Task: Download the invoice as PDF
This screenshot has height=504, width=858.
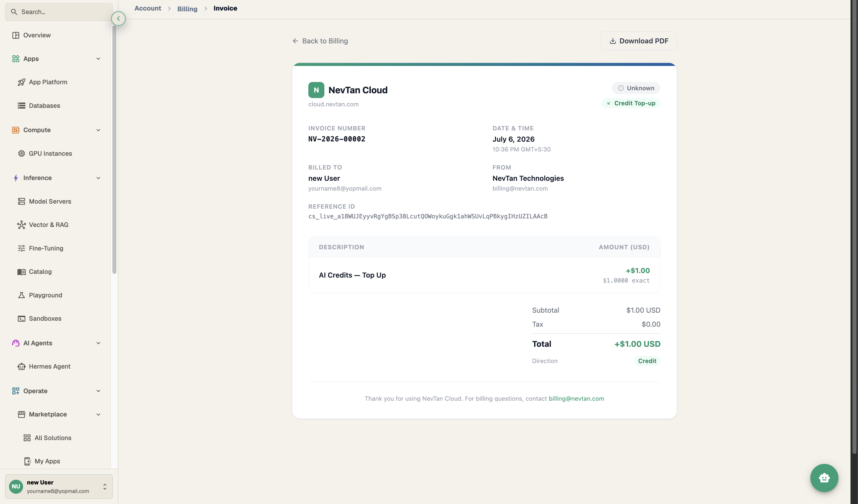Action: [639, 41]
